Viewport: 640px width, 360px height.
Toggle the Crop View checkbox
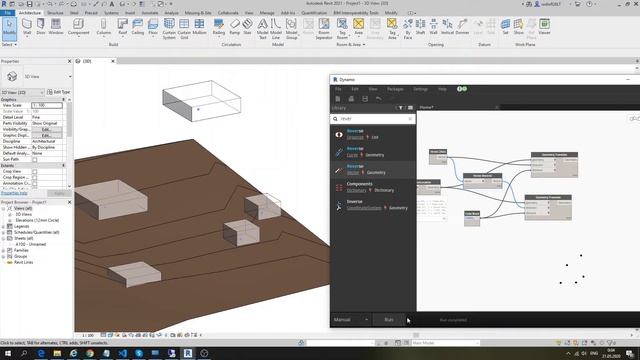(35, 171)
